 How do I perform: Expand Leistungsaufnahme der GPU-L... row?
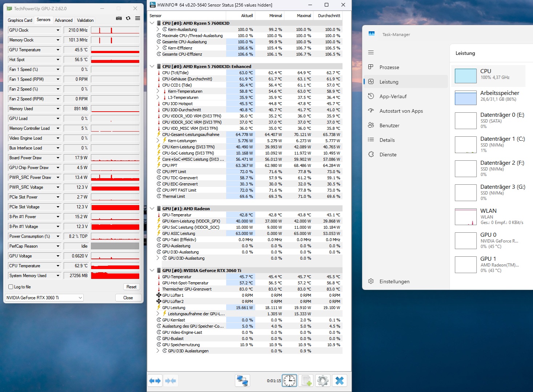pyautogui.click(x=158, y=314)
